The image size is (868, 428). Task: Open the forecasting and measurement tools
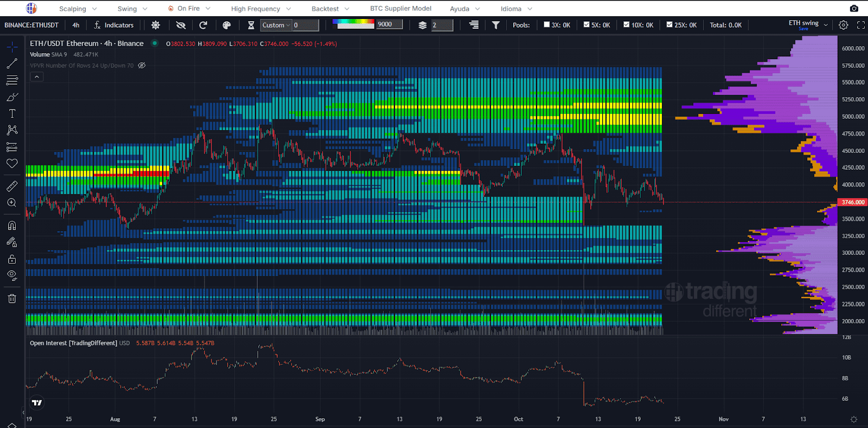coord(12,147)
